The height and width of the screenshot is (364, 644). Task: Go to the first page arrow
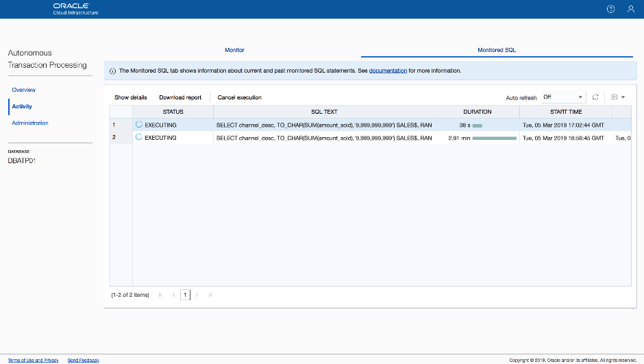(160, 295)
